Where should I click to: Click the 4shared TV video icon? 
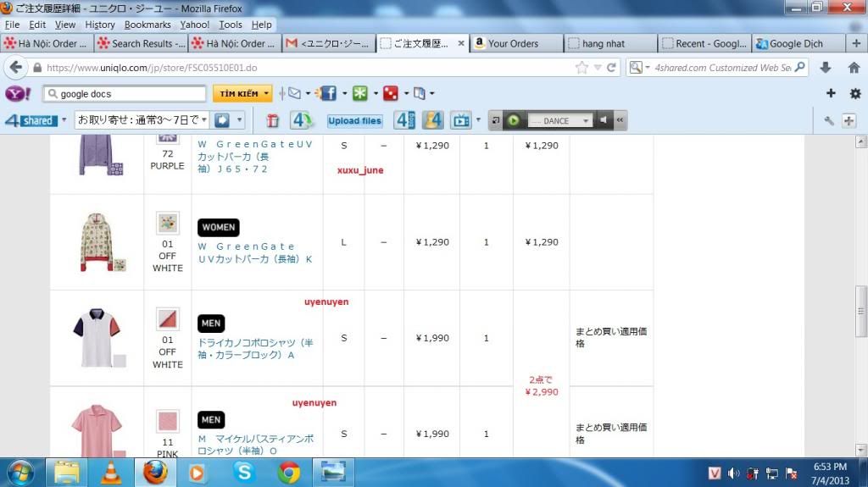[460, 120]
